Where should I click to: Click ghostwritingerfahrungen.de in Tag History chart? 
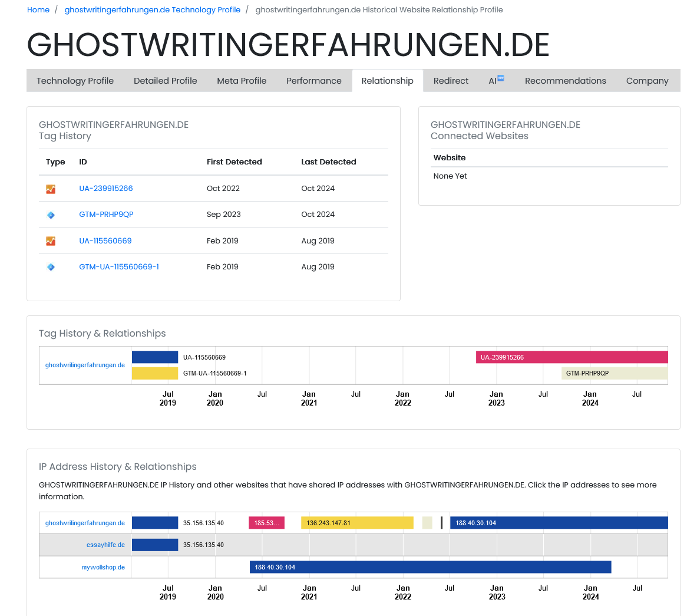point(85,365)
